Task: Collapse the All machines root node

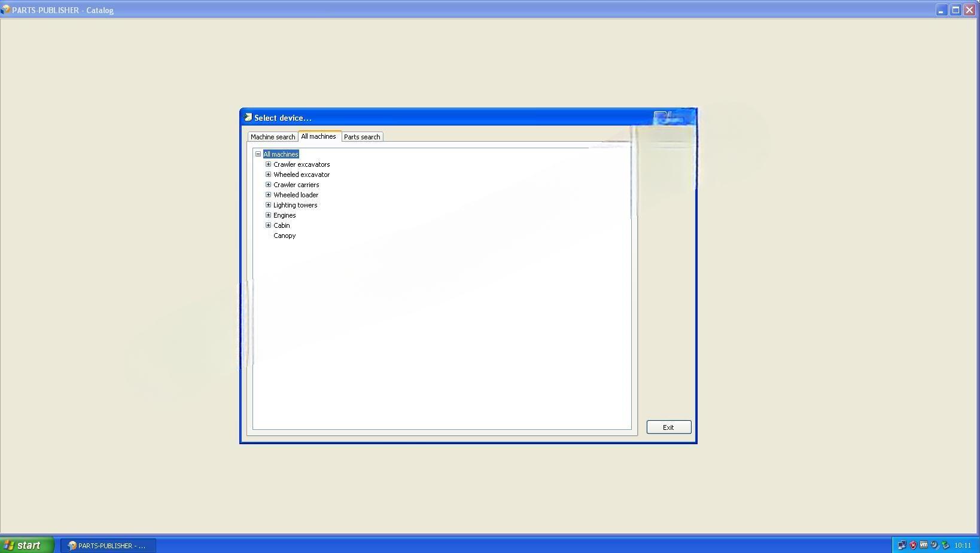Action: click(258, 154)
